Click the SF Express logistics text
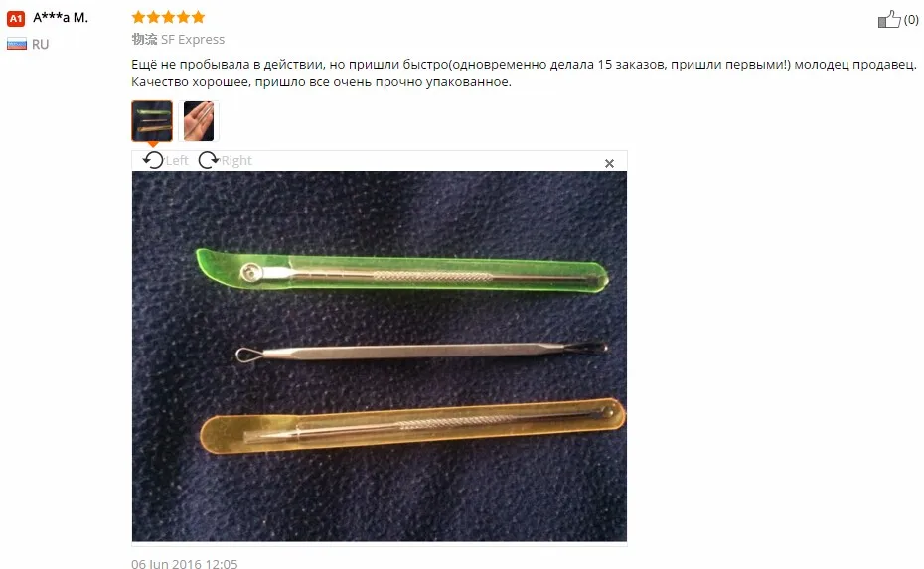Image resolution: width=924 pixels, height=569 pixels. [193, 40]
